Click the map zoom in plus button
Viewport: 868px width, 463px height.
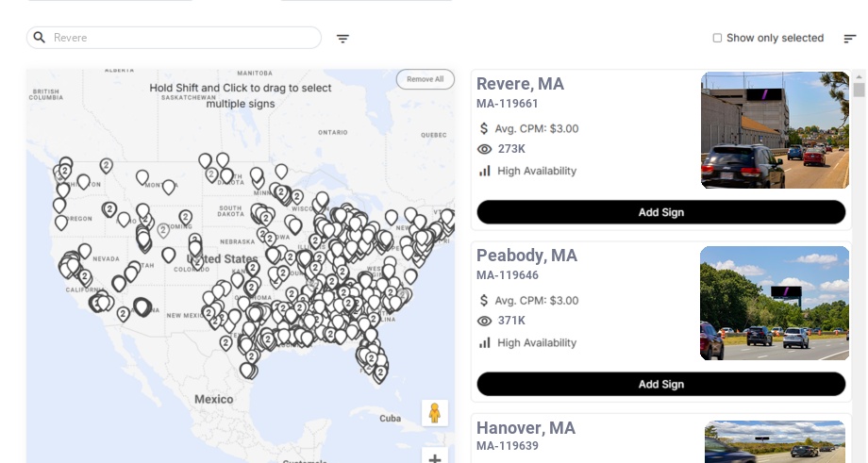[x=435, y=457]
